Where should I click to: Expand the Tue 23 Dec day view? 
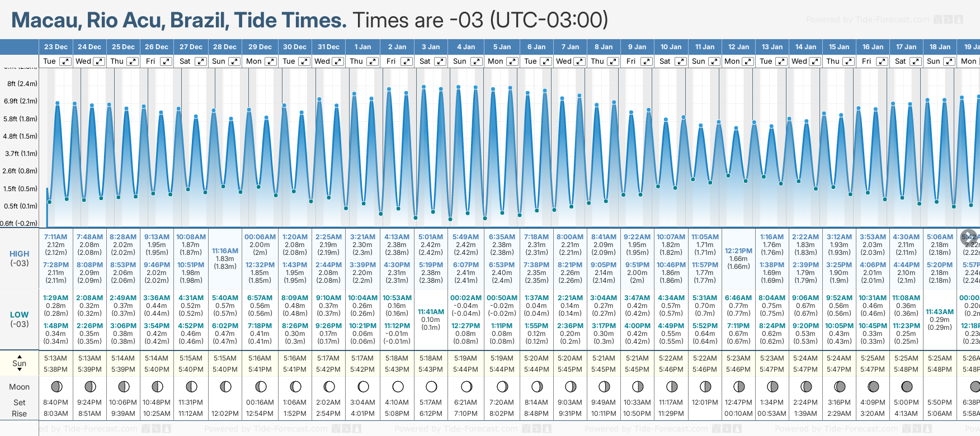coord(65,61)
